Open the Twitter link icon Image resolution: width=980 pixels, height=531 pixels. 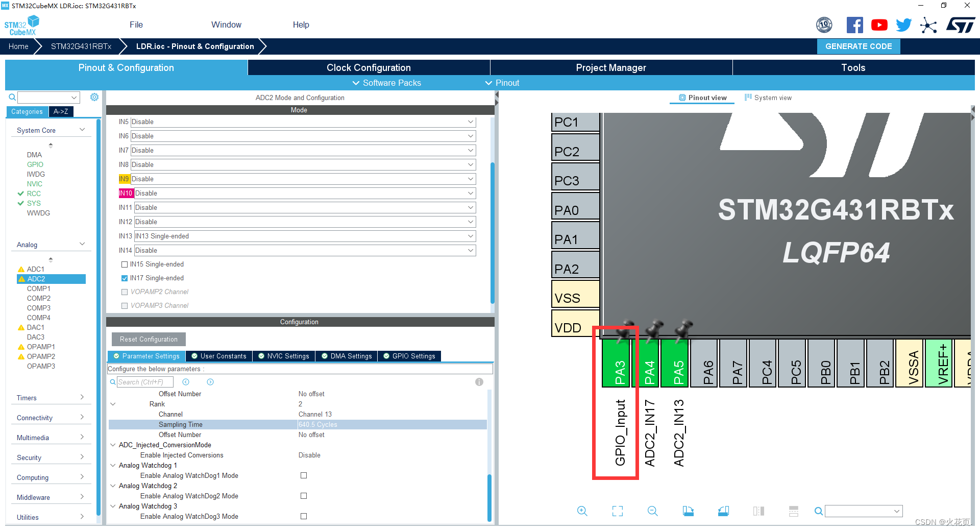pos(903,25)
